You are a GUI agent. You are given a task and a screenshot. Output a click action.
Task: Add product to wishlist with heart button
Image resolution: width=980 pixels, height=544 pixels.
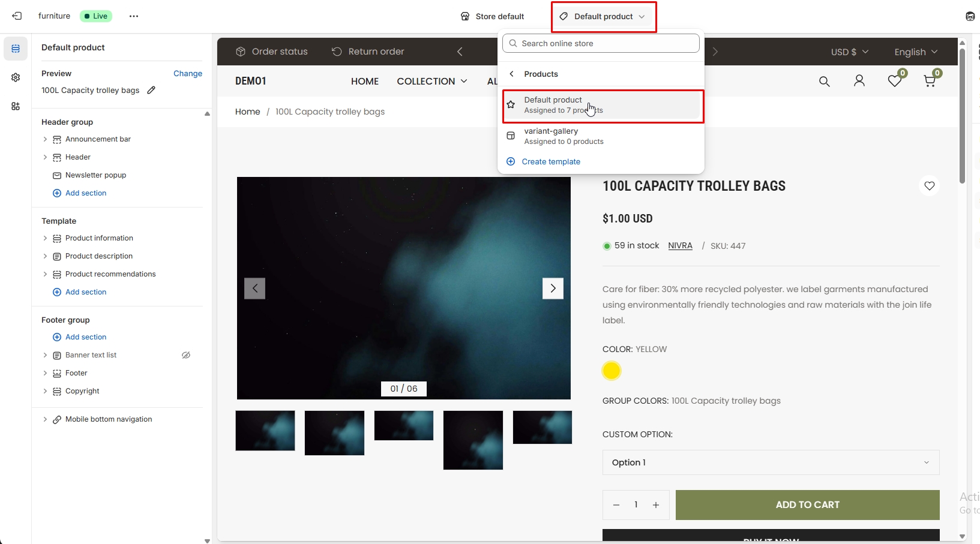coord(929,186)
